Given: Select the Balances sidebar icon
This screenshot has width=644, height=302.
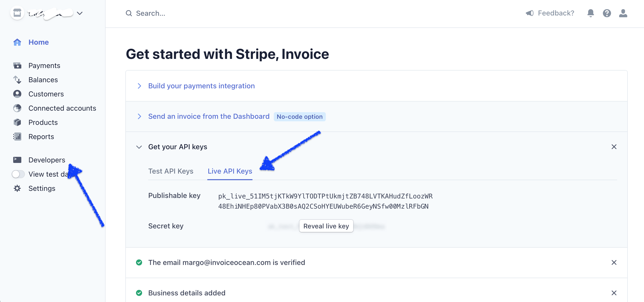Looking at the screenshot, I should click(17, 80).
